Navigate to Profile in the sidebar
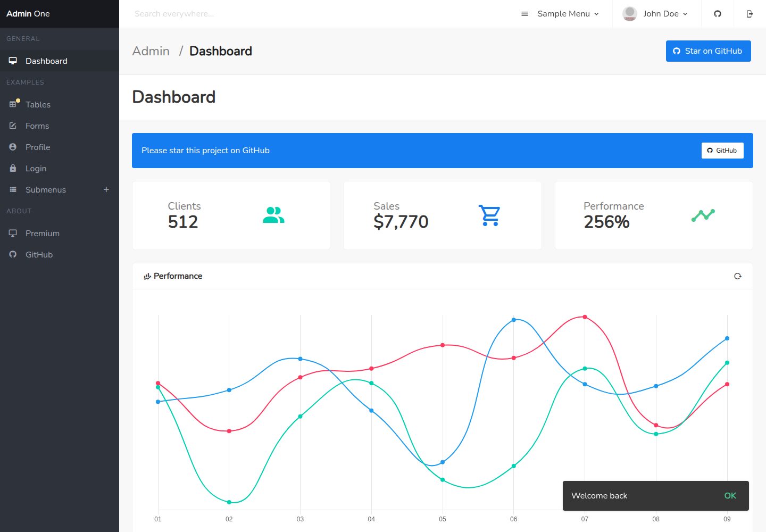 60,147
